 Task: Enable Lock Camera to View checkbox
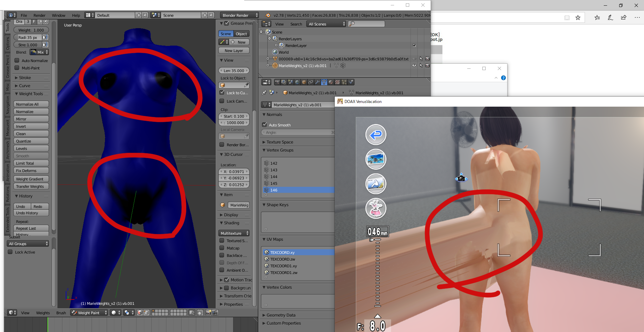222,101
